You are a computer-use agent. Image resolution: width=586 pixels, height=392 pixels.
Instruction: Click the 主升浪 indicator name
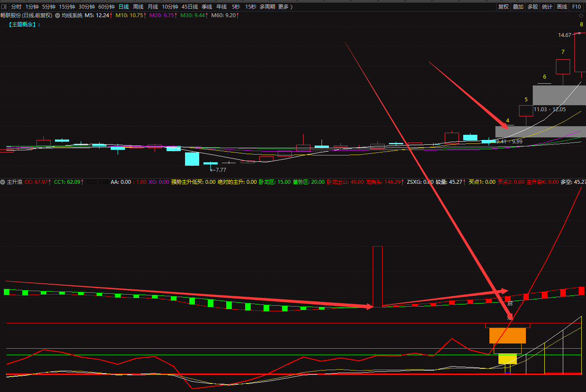tap(15, 182)
